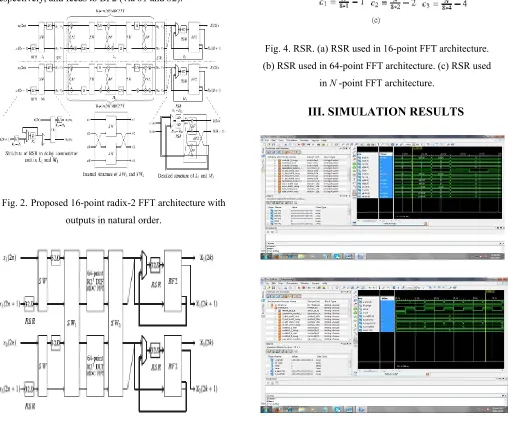
Task: Click the "Detailed structure of L1 and M1" sub-caption
Action: tap(186, 176)
